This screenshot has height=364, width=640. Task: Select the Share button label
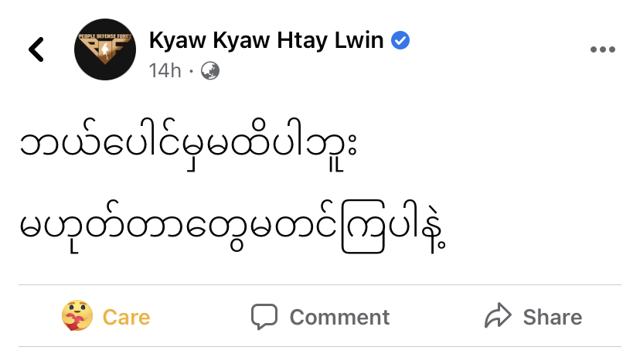pos(553,317)
